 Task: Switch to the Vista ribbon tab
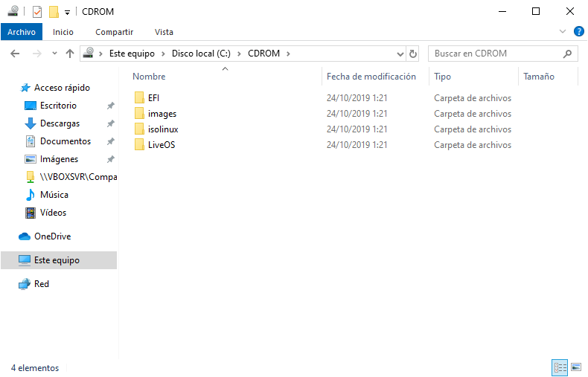pyautogui.click(x=164, y=32)
